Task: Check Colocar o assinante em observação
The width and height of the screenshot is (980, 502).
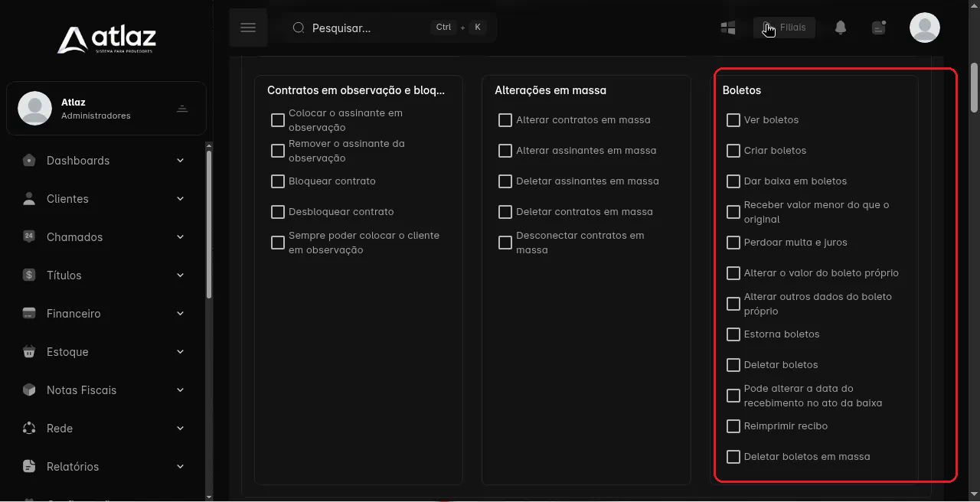Action: [278, 120]
